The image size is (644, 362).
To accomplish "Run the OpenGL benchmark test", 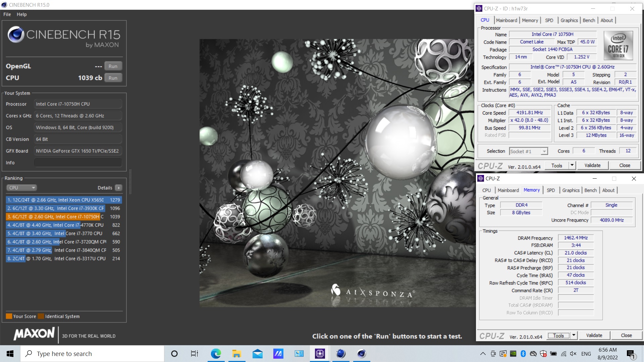I will [113, 66].
